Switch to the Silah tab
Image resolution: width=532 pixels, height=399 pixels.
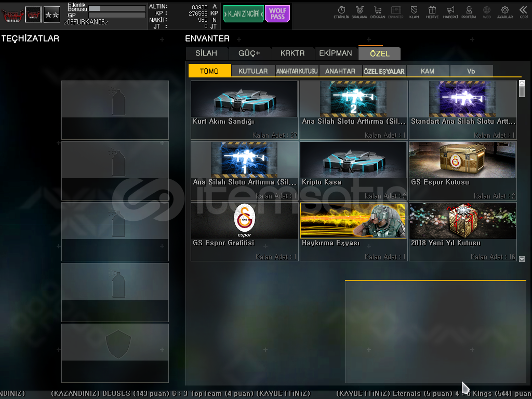click(206, 53)
